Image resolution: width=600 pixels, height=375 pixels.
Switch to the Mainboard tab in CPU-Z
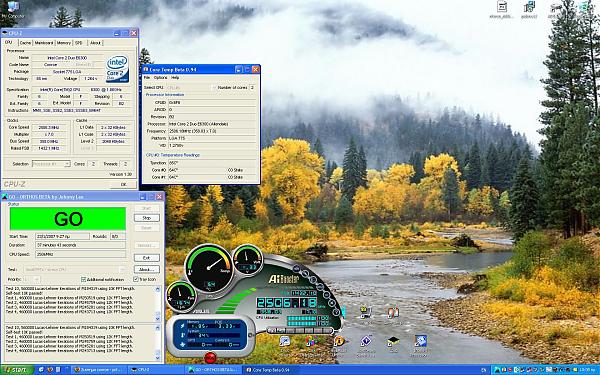(44, 43)
